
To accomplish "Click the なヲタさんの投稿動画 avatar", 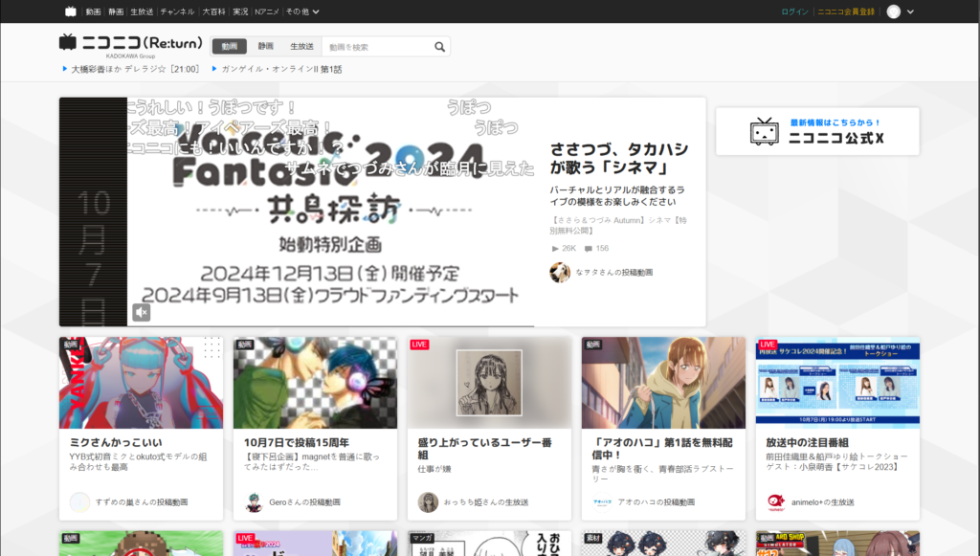I will click(x=560, y=273).
